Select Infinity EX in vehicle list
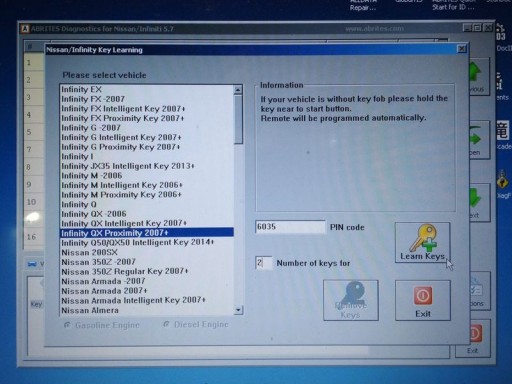Image resolution: width=512 pixels, height=384 pixels. pos(147,89)
